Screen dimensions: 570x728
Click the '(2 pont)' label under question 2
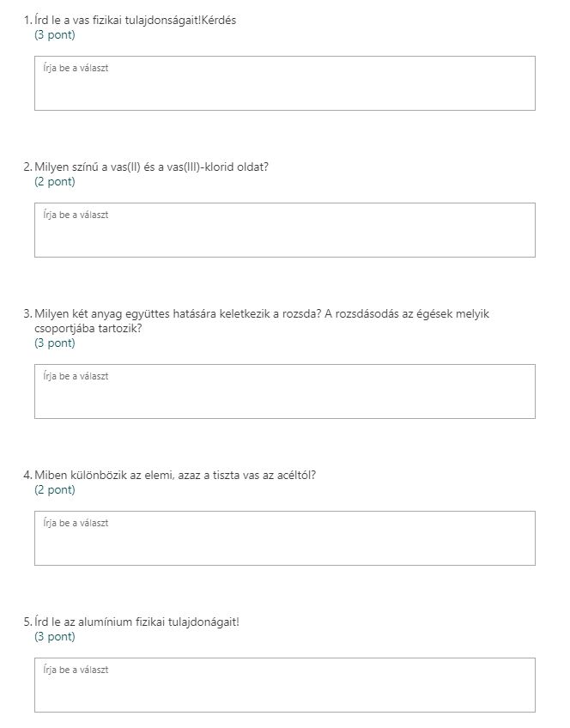(54, 182)
